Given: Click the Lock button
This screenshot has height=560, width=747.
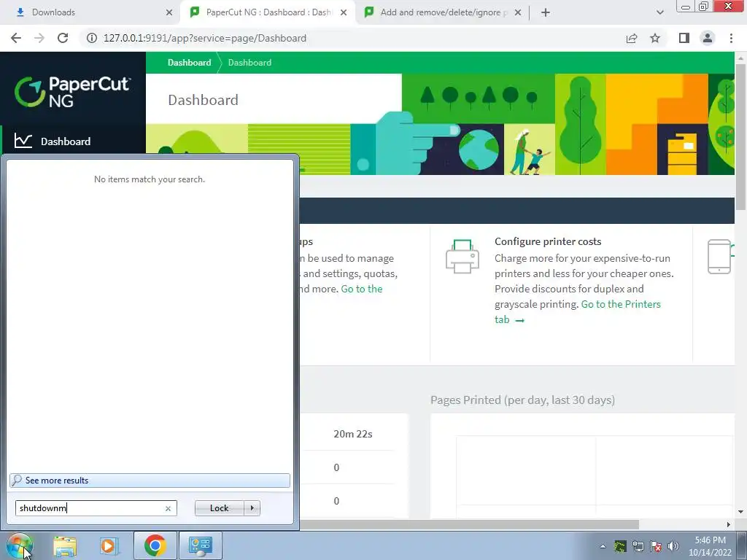Looking at the screenshot, I should click(219, 508).
